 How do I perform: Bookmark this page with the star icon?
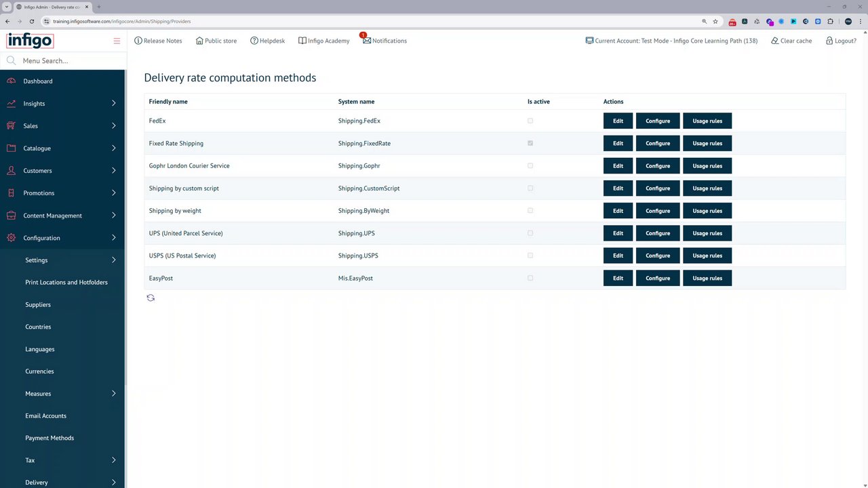click(715, 21)
